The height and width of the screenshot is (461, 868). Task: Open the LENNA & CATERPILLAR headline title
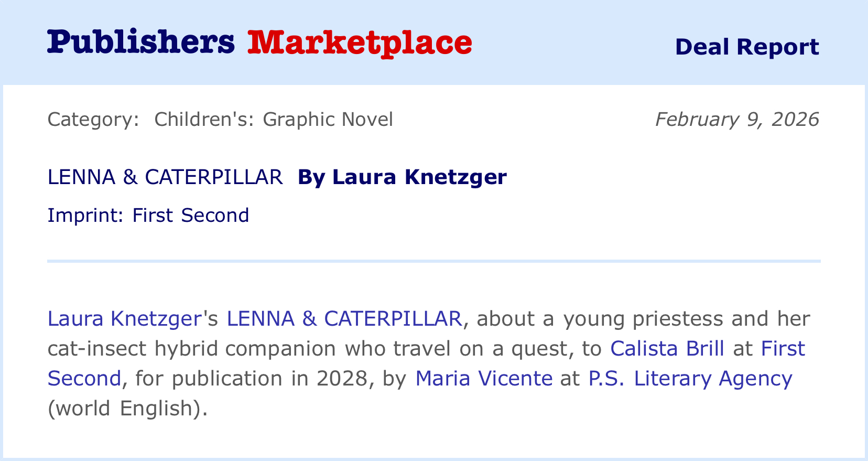[165, 177]
